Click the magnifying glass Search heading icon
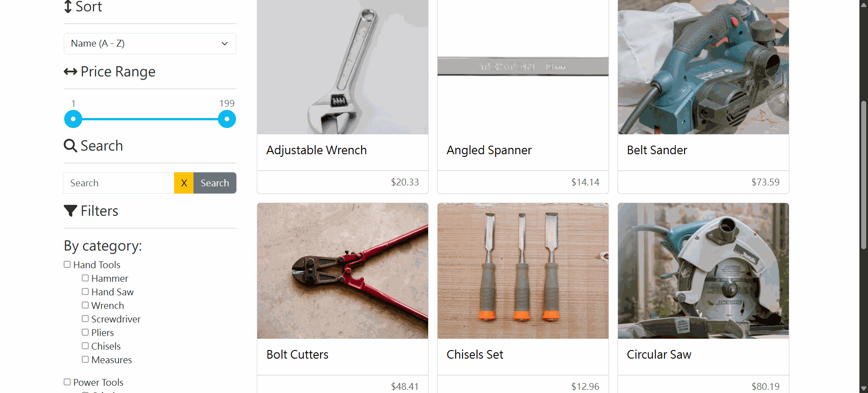The height and width of the screenshot is (393, 868). tap(70, 146)
